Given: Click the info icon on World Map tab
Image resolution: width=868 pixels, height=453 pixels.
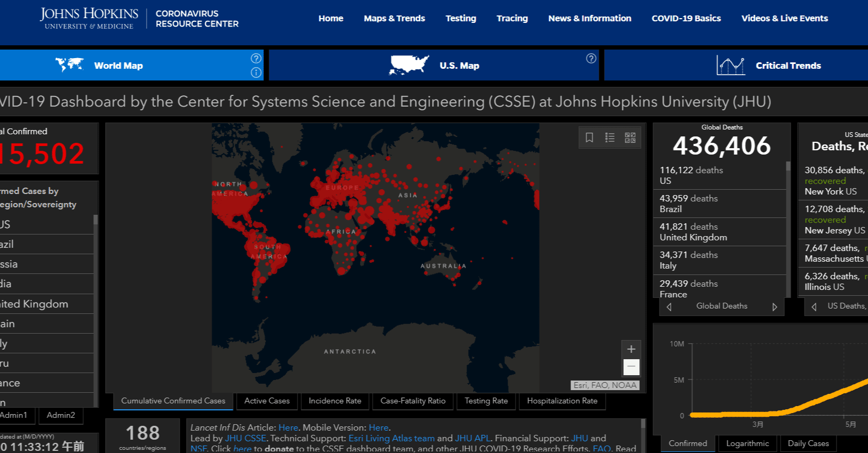Looking at the screenshot, I should 256,72.
